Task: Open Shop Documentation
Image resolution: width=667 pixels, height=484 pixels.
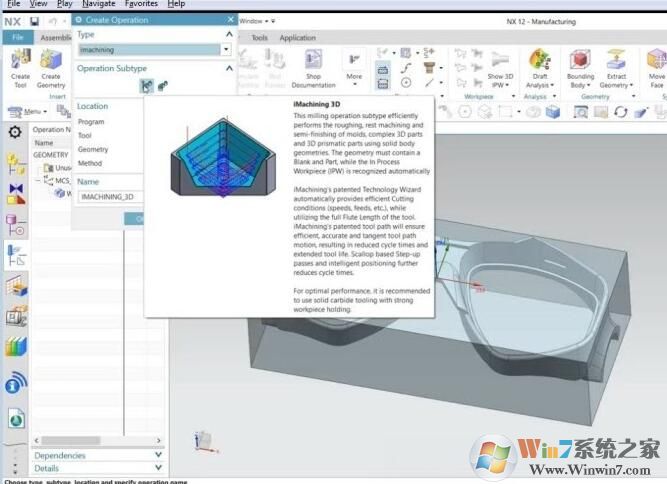Action: [313, 66]
